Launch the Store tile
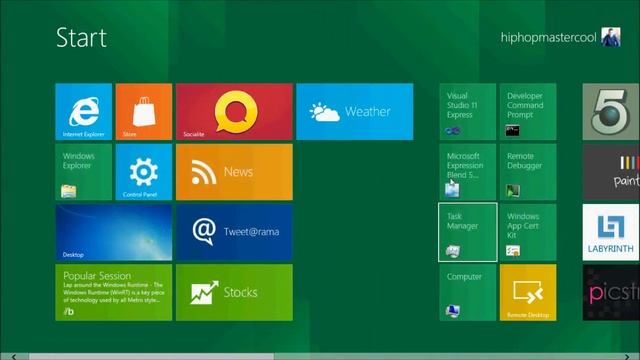Screen dimensions: 640x360 click(144, 111)
